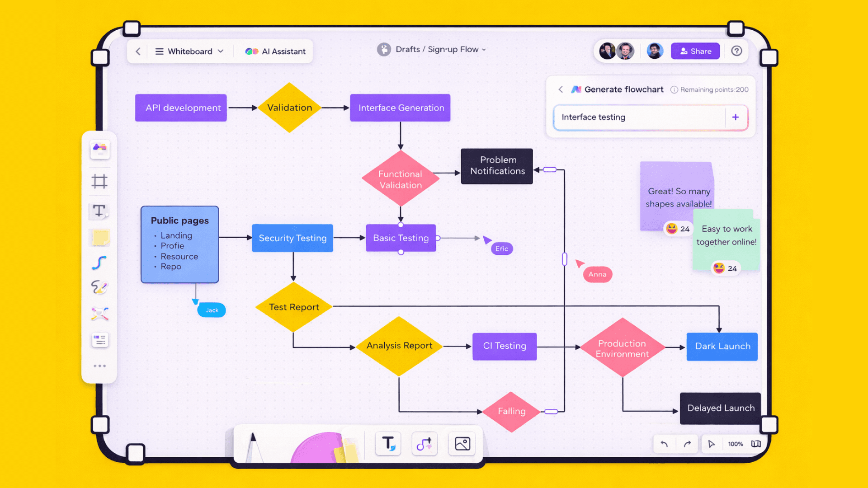The width and height of the screenshot is (868, 488).
Task: Click the Interface testing input field
Action: click(x=633, y=117)
